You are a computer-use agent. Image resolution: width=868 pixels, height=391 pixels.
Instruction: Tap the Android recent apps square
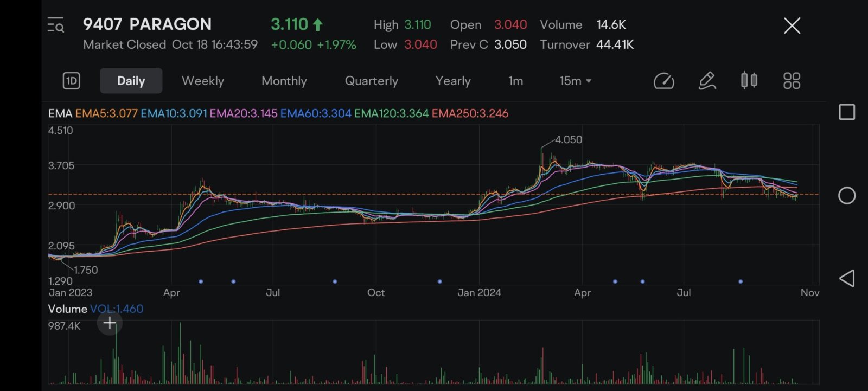click(847, 112)
